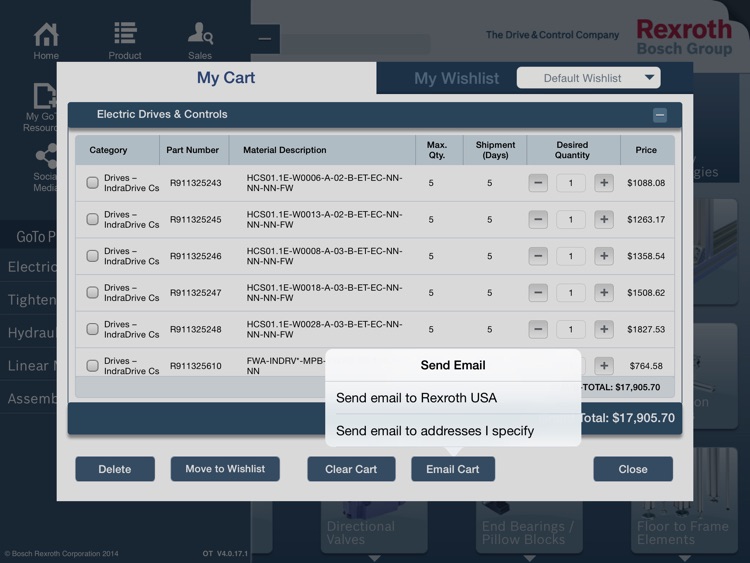Decrease quantity for part R911325247

(x=538, y=293)
